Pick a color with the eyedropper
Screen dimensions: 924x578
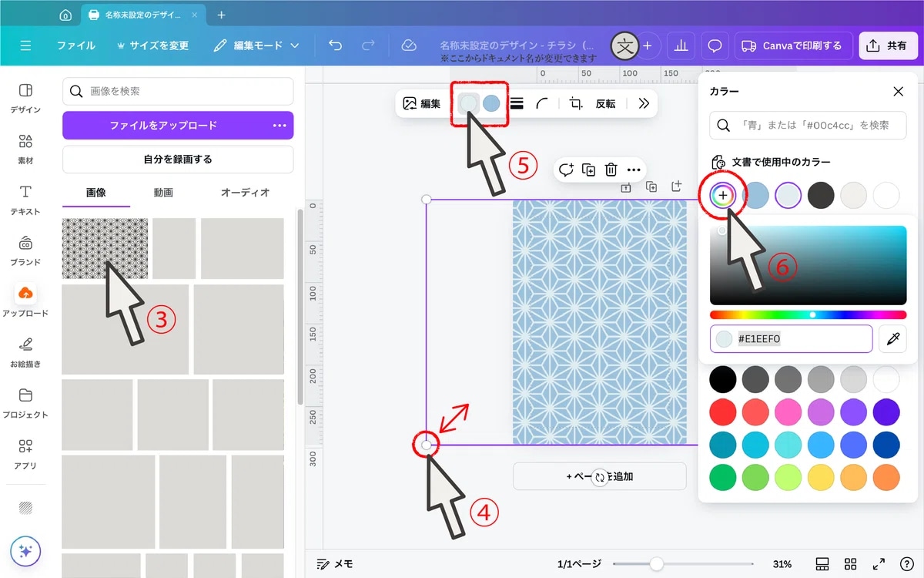pyautogui.click(x=892, y=338)
